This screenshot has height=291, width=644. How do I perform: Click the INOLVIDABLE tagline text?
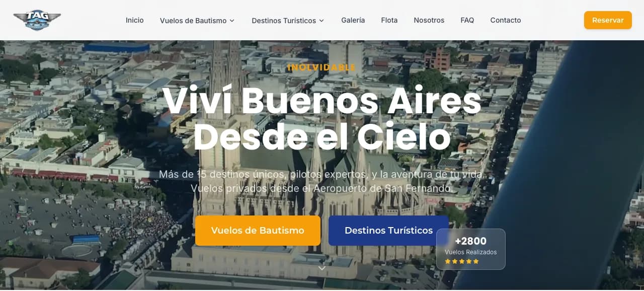(322, 67)
